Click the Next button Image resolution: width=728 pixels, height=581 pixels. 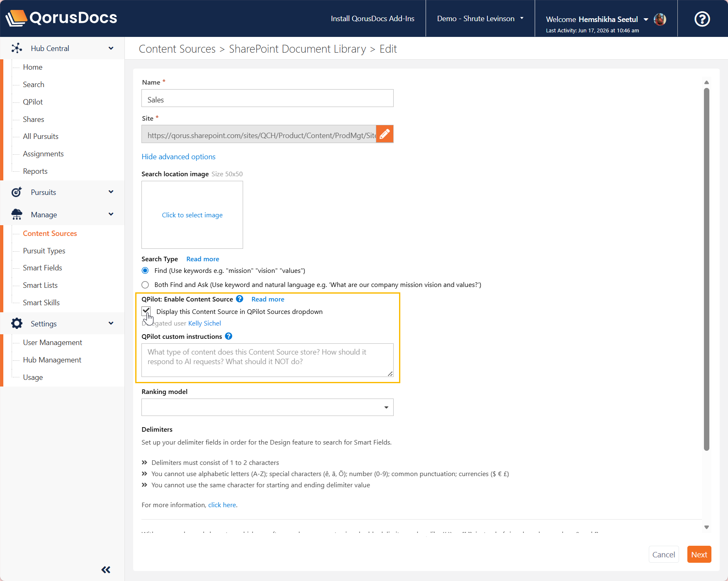click(x=699, y=554)
